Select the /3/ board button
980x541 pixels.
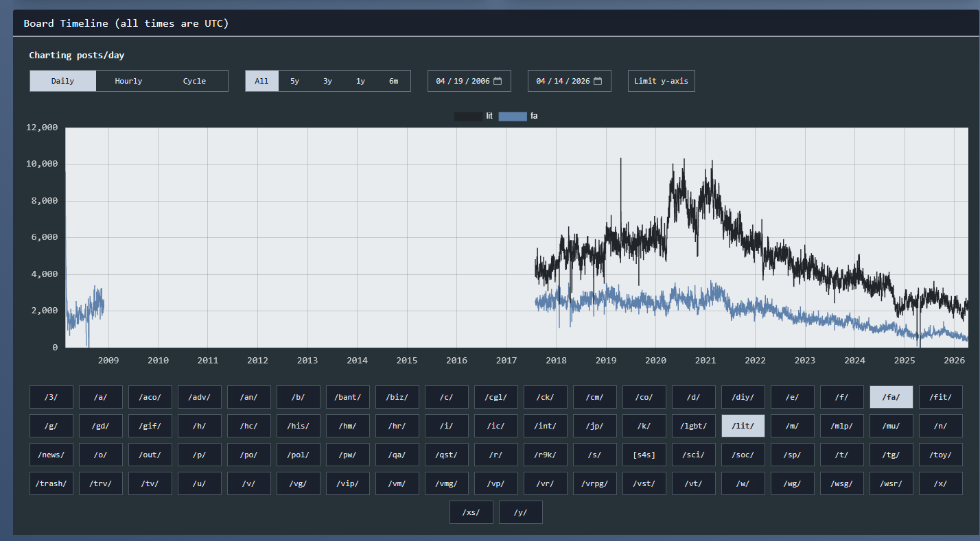[x=51, y=397]
